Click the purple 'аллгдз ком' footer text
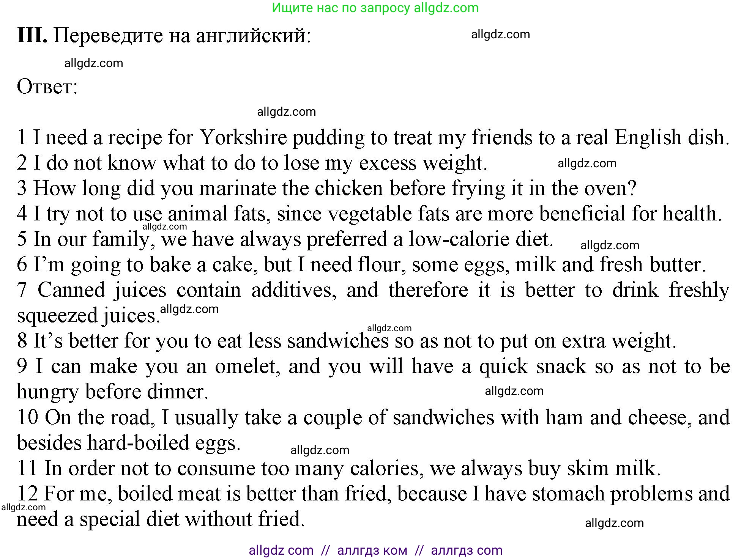 tap(372, 551)
